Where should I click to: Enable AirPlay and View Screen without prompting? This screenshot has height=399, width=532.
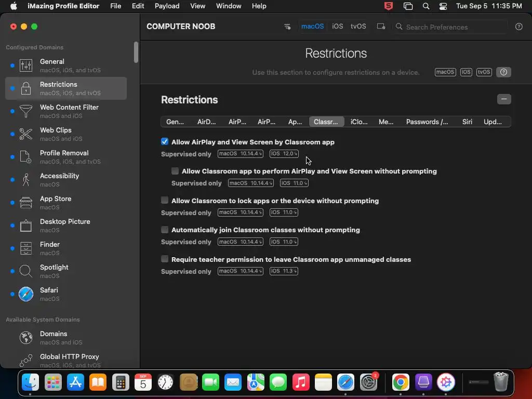175,171
